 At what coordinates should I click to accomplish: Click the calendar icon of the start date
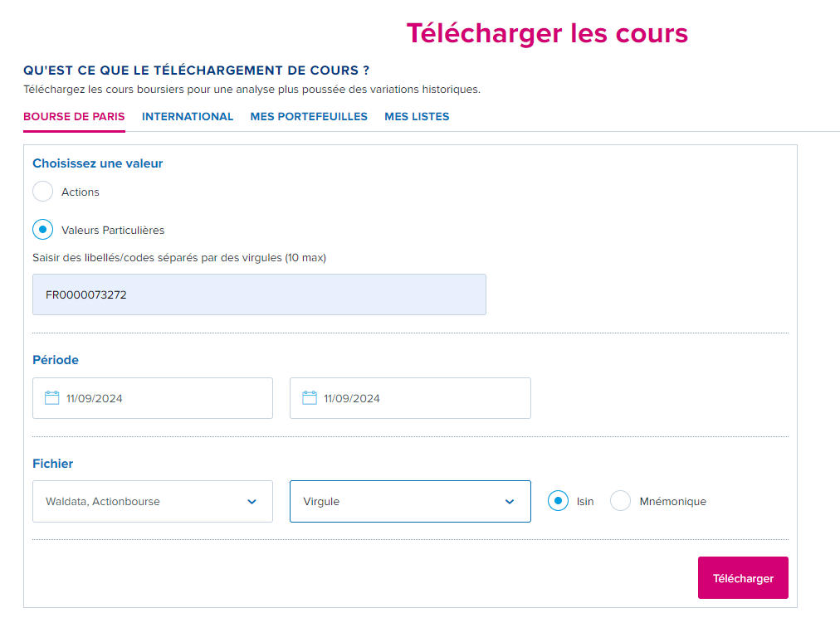click(51, 398)
